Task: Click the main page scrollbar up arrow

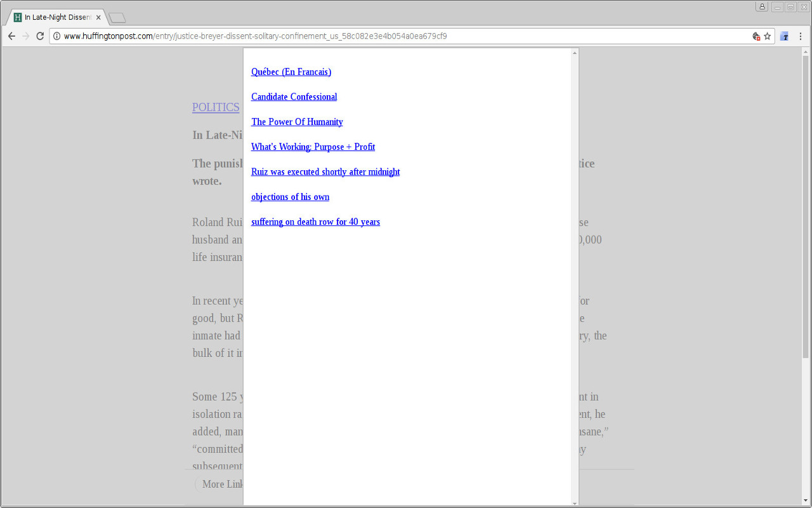Action: pos(806,51)
